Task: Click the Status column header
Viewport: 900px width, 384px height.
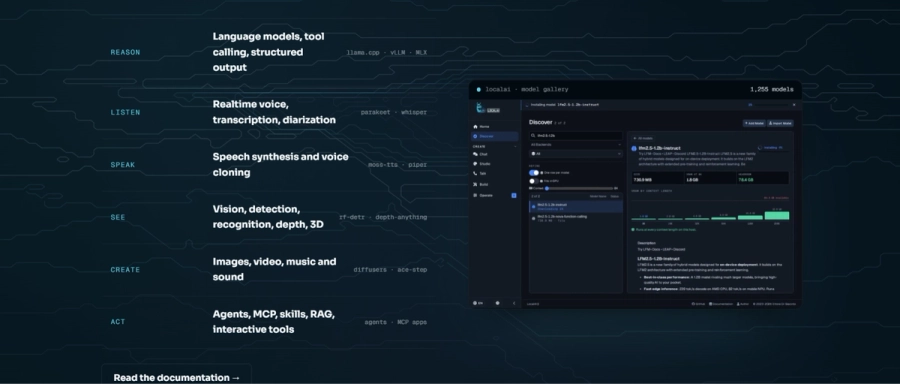Action: pyautogui.click(x=615, y=196)
